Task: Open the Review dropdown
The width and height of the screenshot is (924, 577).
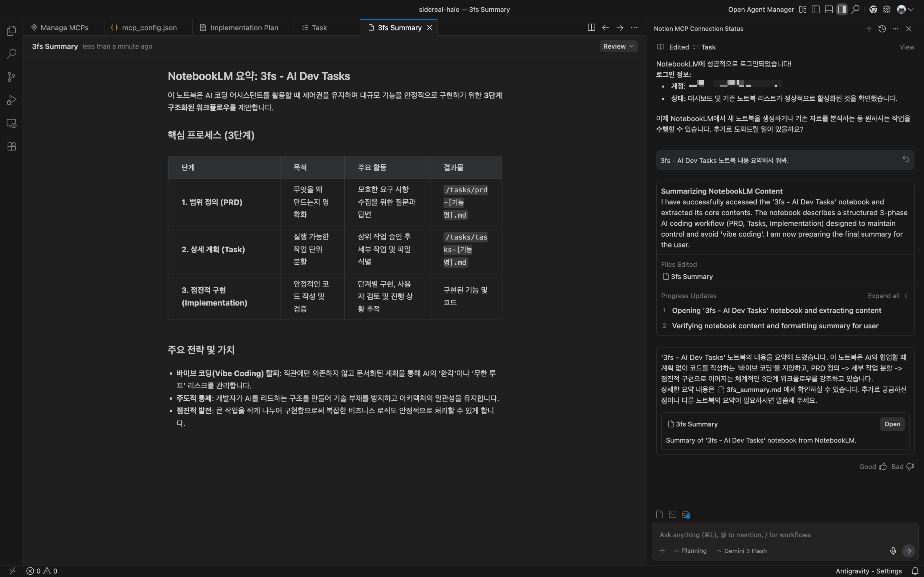Action: pyautogui.click(x=618, y=46)
